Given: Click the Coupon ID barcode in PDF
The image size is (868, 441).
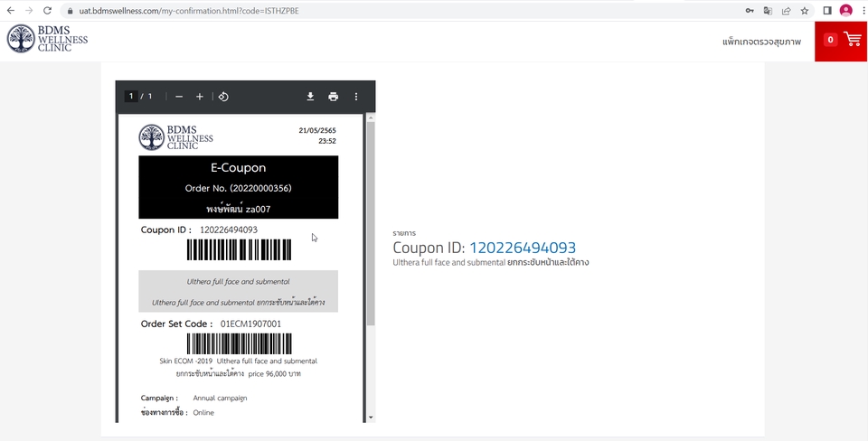Looking at the screenshot, I should pyautogui.click(x=239, y=249).
